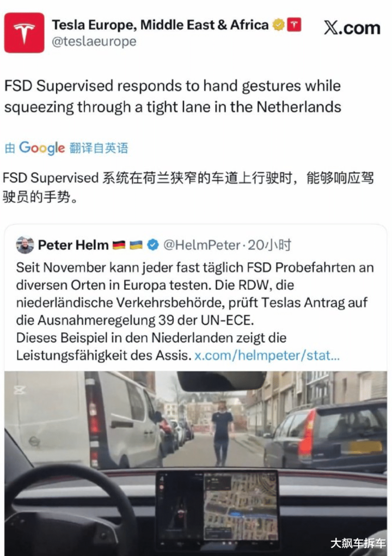Click the gold verified badge
392x556 pixels.
278,25
